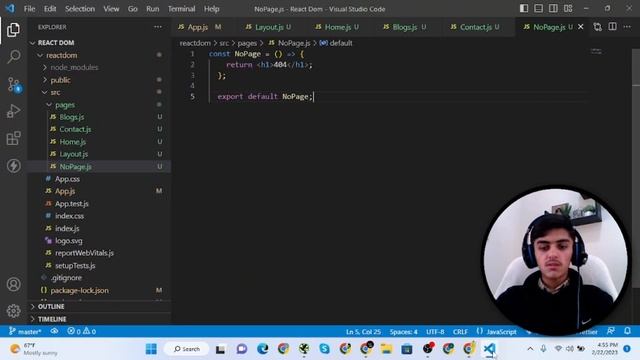Click Ln 5, Col 25 in status bar
The width and height of the screenshot is (640, 360).
click(x=363, y=331)
